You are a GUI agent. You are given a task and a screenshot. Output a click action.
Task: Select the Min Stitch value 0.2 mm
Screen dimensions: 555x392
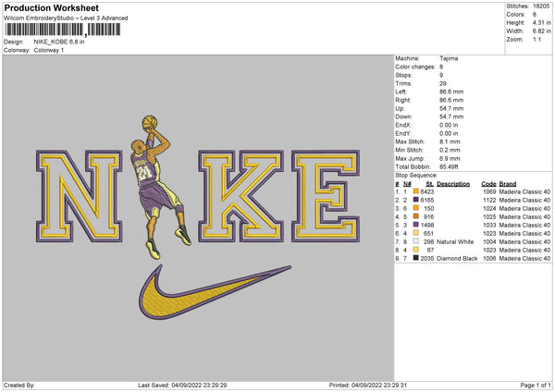coord(450,151)
